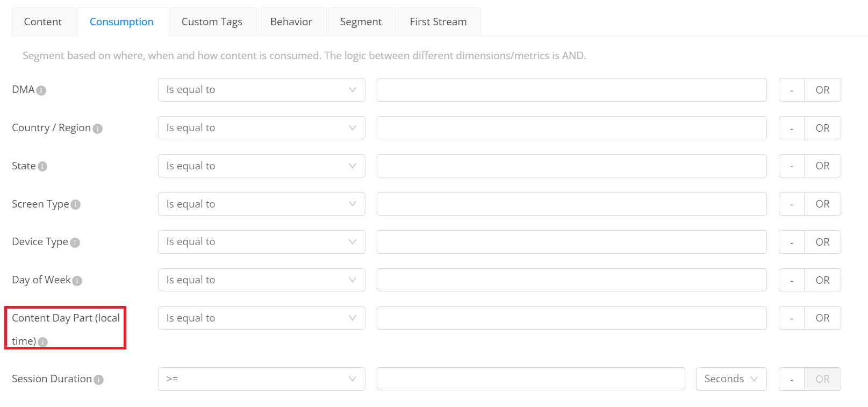Open the First Stream tab
The image size is (868, 407).
[438, 22]
